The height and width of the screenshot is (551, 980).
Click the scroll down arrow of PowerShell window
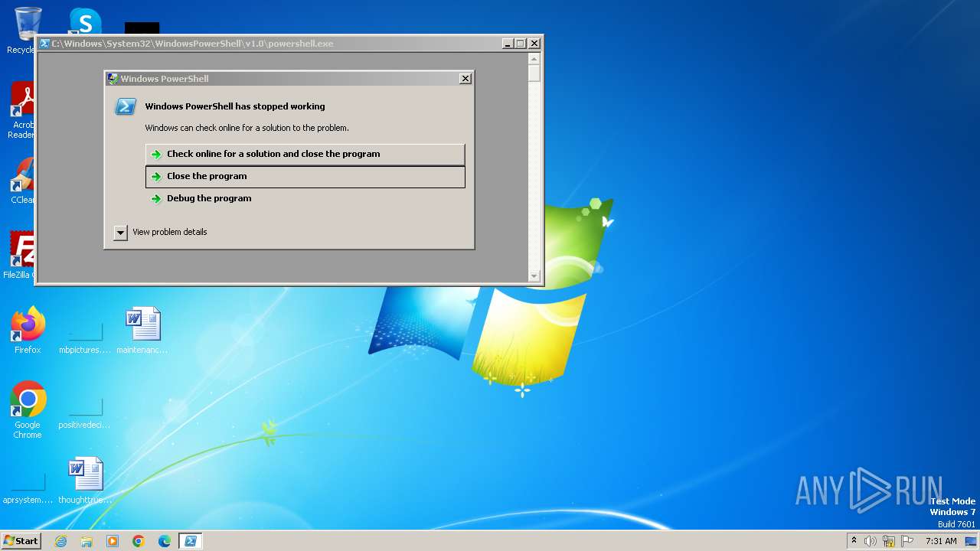[x=534, y=276]
